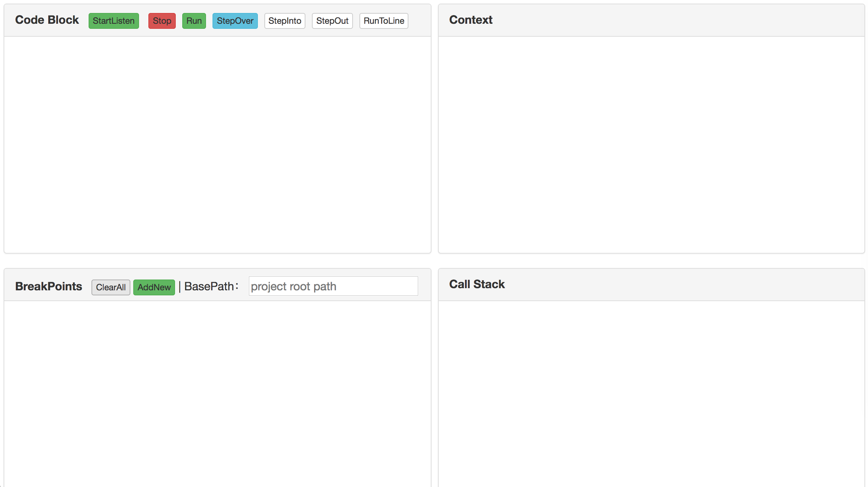
Task: Focus the project root path field
Action: (x=333, y=286)
